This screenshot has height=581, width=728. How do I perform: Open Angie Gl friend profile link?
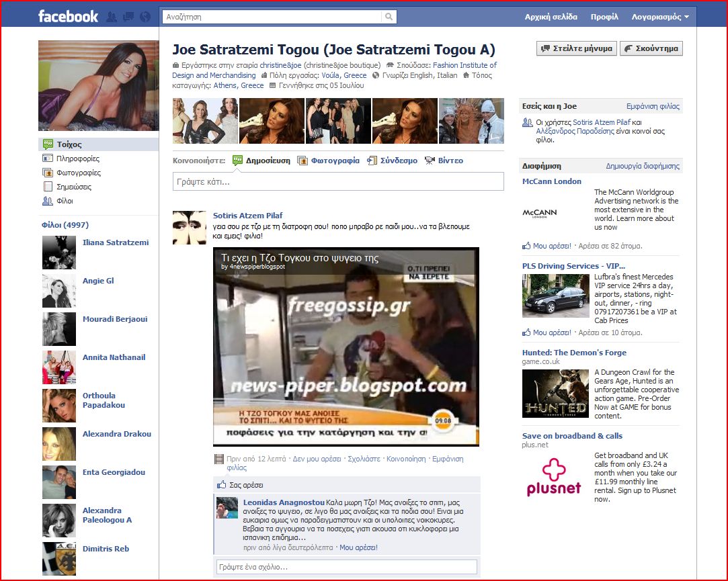[98, 281]
